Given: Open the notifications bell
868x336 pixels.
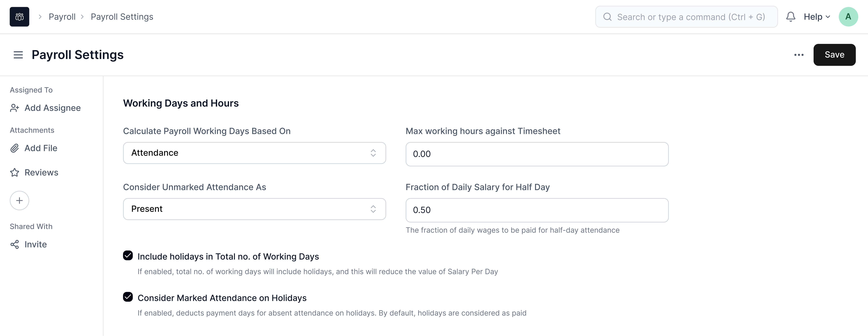Looking at the screenshot, I should click(x=791, y=17).
